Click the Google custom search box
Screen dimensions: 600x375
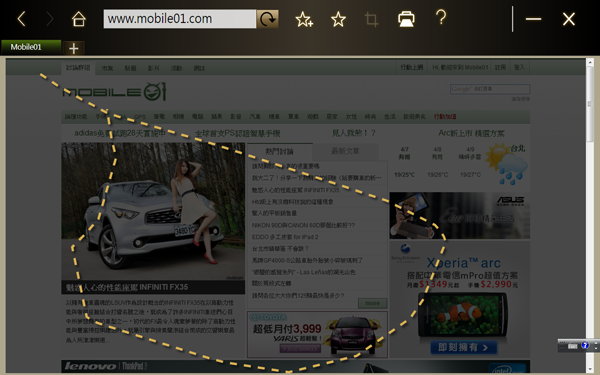click(x=490, y=89)
